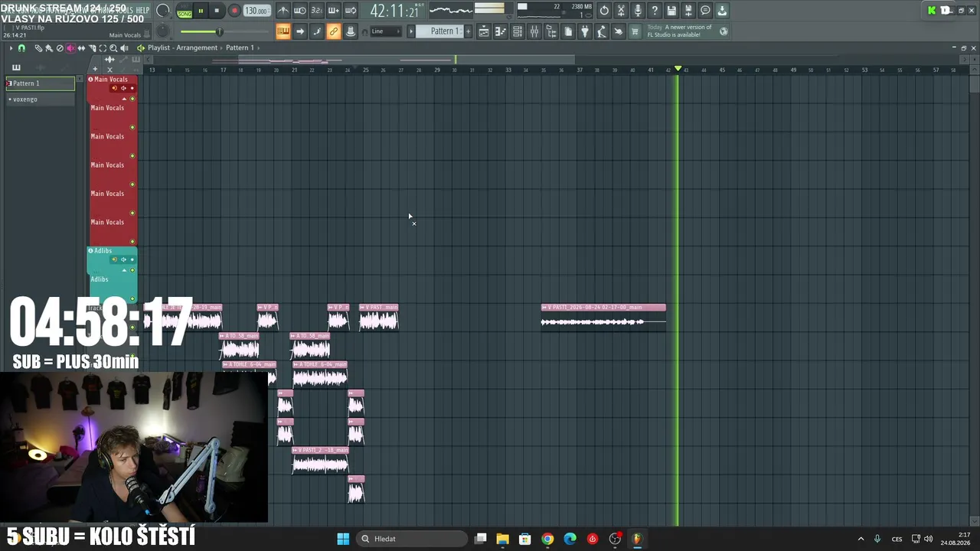
Task: Open File Explorer from the taskbar
Action: 502,539
